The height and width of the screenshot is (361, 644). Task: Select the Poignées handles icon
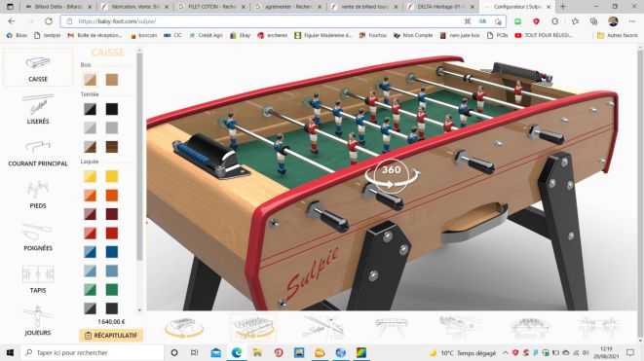point(38,236)
